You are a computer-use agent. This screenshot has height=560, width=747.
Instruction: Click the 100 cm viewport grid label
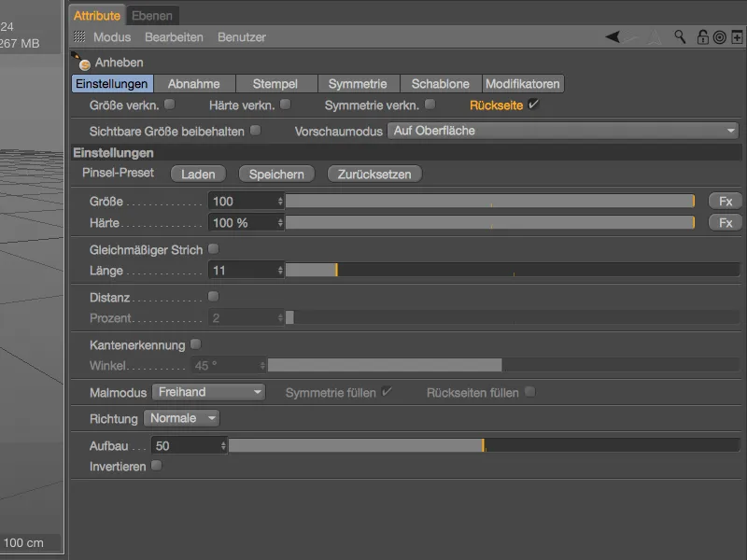(23, 543)
